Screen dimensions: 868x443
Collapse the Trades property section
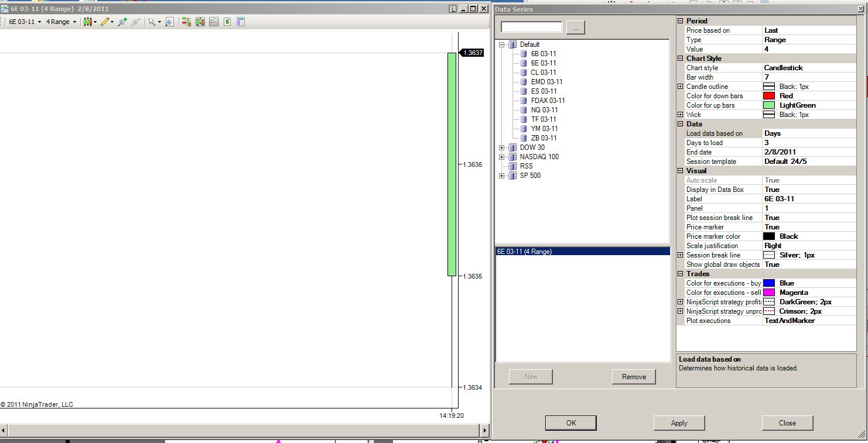681,274
